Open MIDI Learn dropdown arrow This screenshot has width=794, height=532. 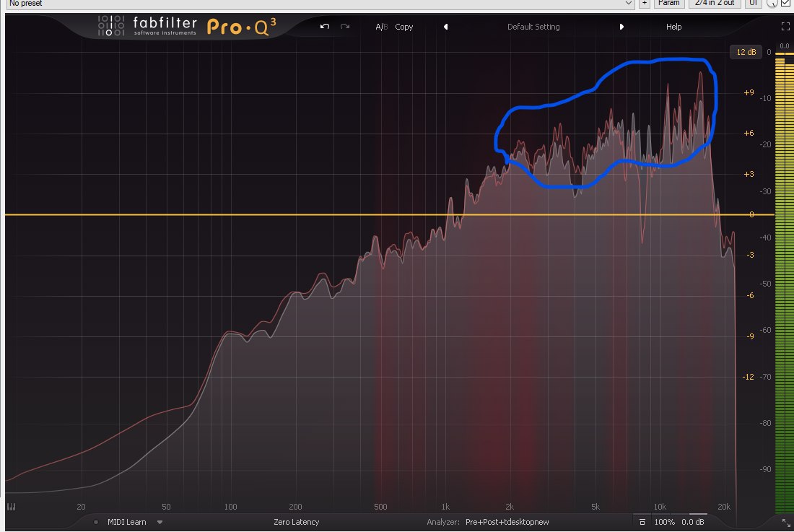pos(160,522)
